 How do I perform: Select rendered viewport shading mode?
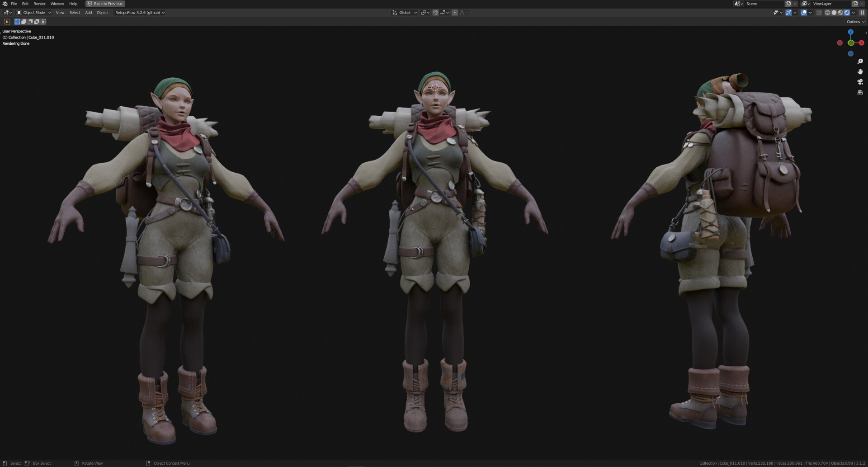pos(847,13)
